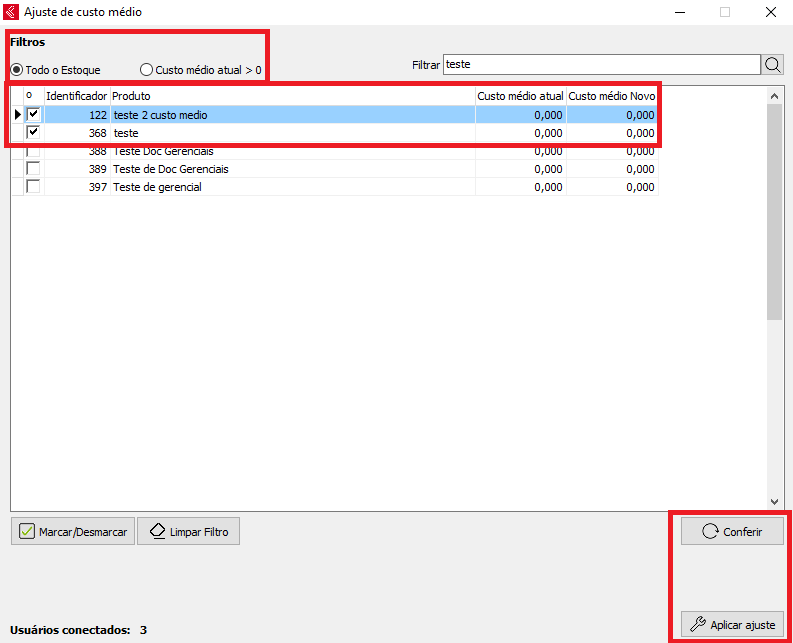Uncheck the checkbox for product 368
The image size is (793, 643).
[x=33, y=133]
